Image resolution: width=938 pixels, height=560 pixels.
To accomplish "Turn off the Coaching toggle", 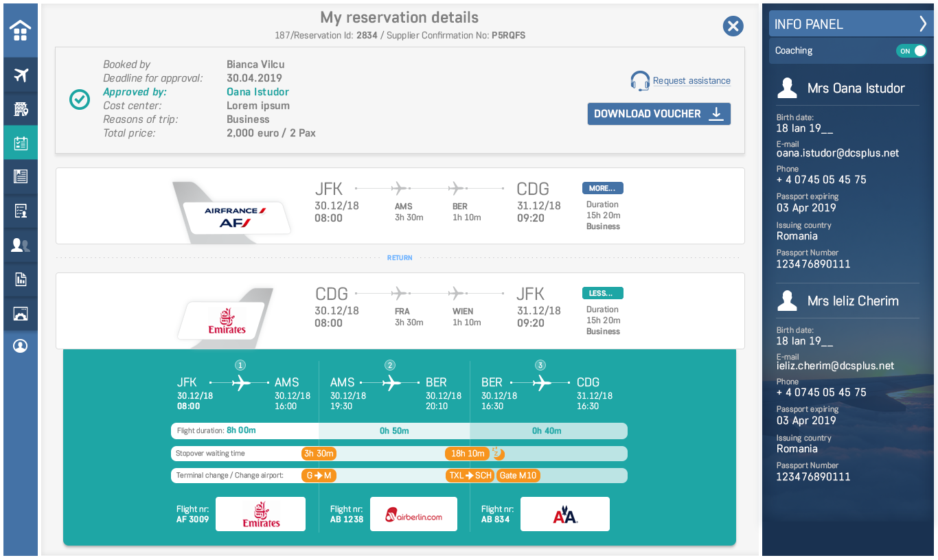I will point(911,51).
